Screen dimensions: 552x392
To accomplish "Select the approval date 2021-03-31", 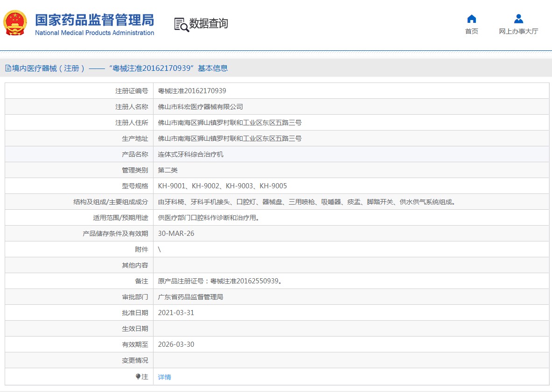I will pyautogui.click(x=176, y=313).
